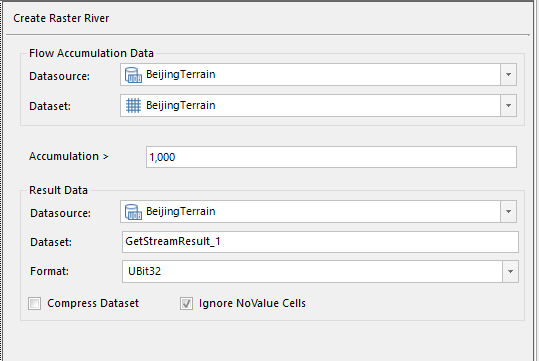Toggle the Ignore NoValue Cells checkbox

coord(186,304)
